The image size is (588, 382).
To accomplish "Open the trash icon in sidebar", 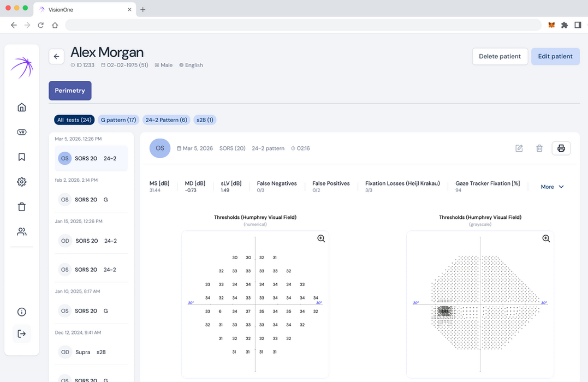I will [x=22, y=207].
